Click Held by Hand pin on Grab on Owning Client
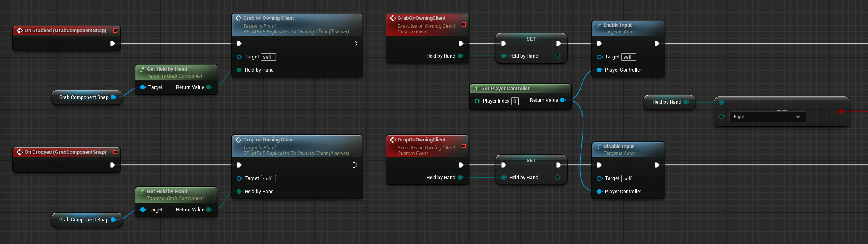The image size is (868, 244). click(239, 70)
